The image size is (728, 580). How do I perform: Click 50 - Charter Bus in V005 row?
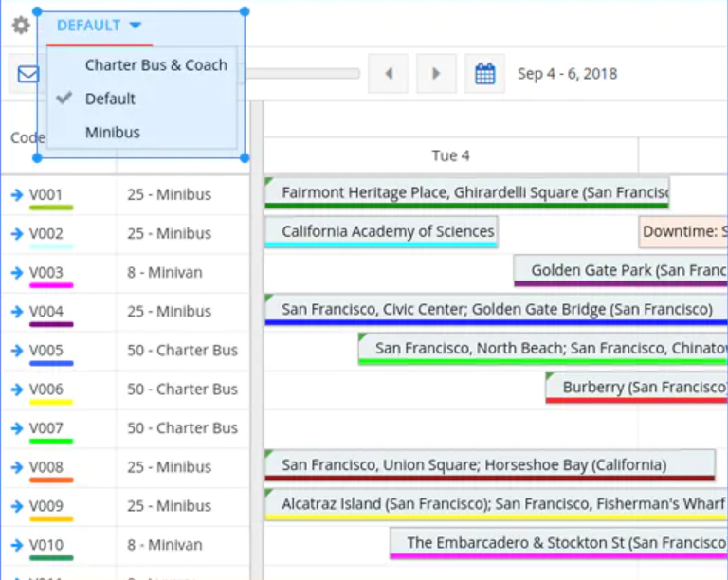182,351
